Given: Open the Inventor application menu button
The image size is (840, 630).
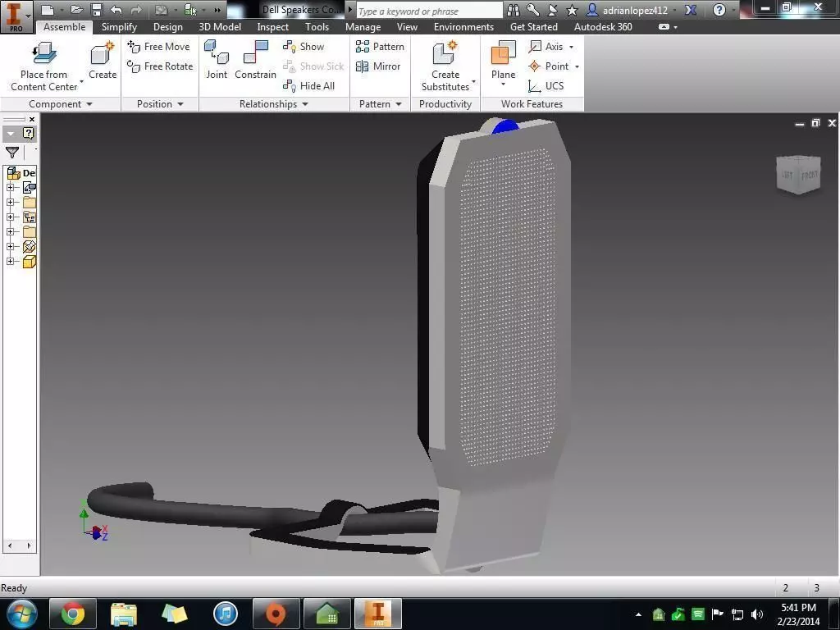Looking at the screenshot, I should coord(16,16).
